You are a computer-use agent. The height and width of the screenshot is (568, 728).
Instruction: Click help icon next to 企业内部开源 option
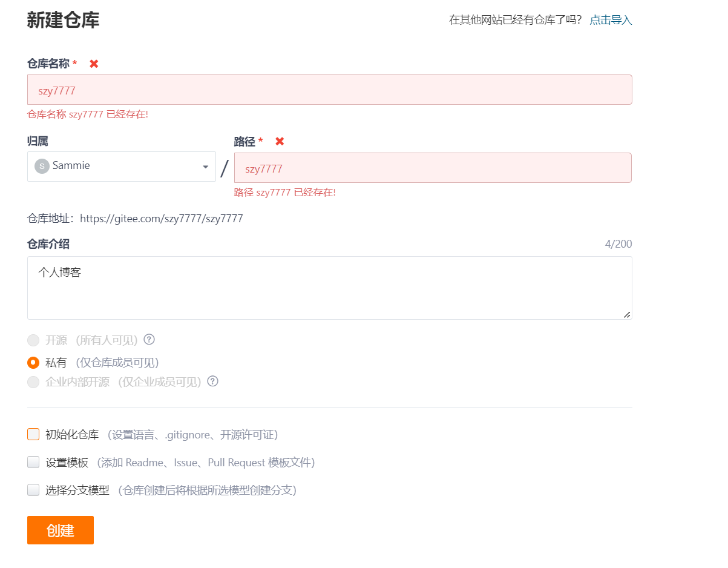click(212, 381)
